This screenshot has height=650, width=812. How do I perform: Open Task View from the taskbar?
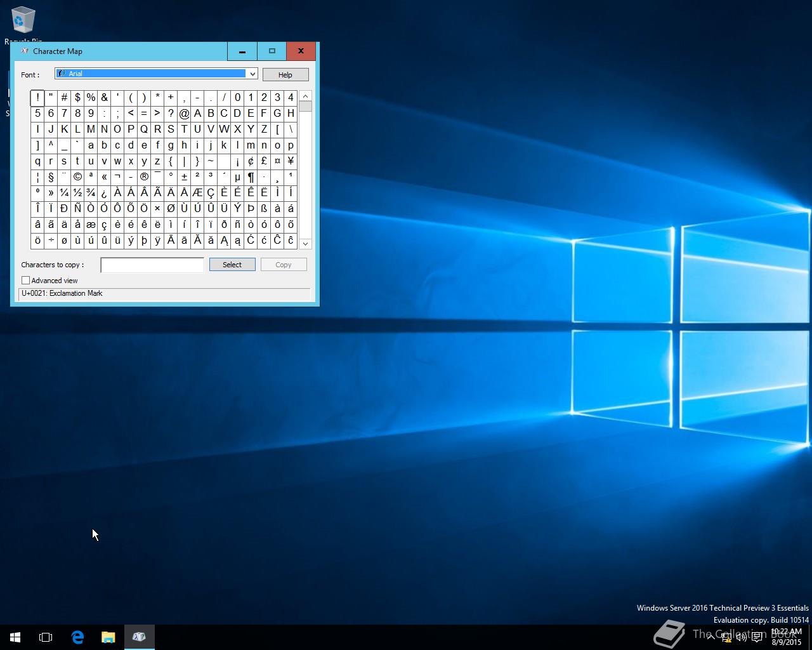click(x=46, y=637)
